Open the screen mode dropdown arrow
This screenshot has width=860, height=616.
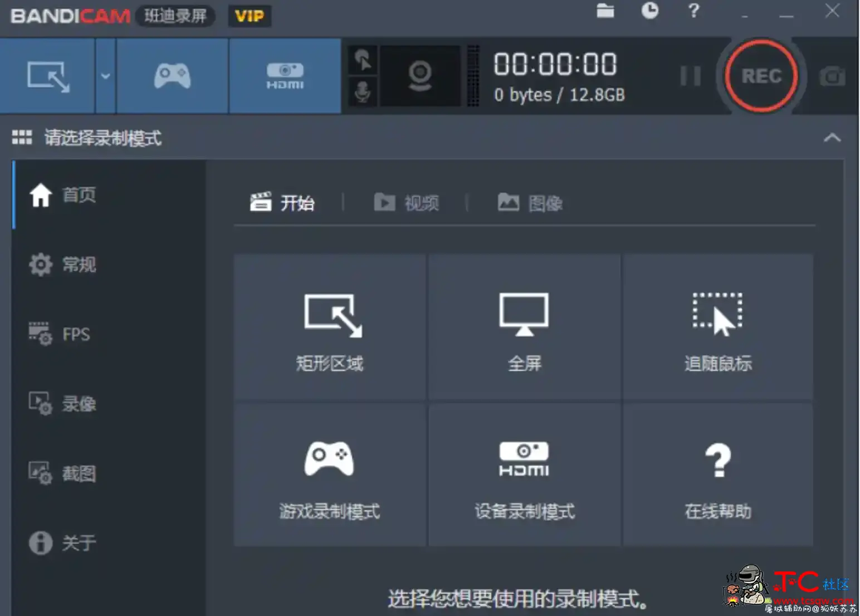click(105, 76)
